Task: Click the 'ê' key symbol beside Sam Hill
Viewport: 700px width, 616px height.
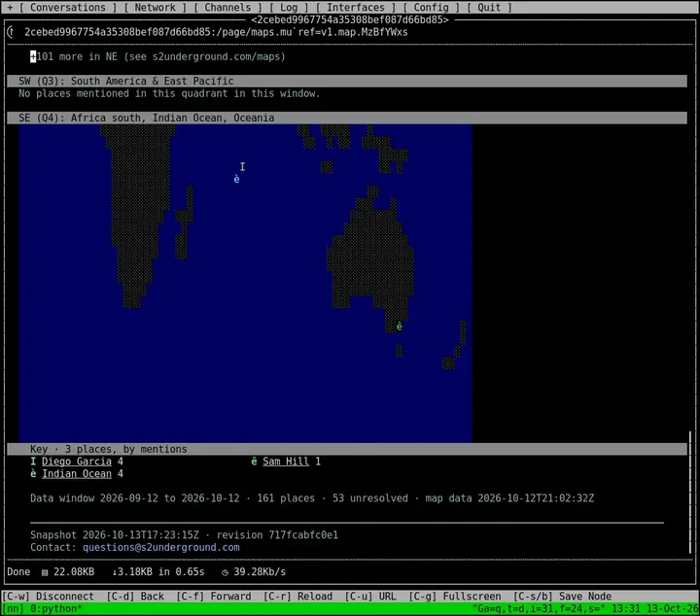Action: click(x=254, y=462)
